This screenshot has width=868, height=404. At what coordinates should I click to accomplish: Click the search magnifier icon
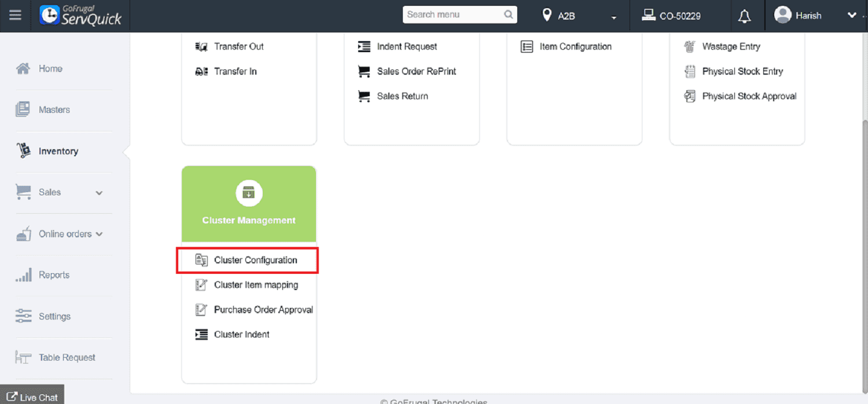coord(509,15)
